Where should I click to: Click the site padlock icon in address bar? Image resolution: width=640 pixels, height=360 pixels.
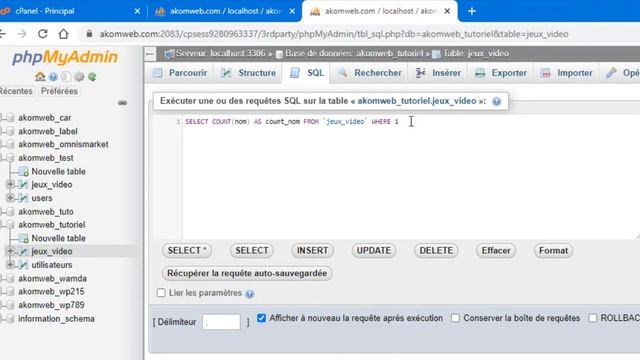click(89, 34)
